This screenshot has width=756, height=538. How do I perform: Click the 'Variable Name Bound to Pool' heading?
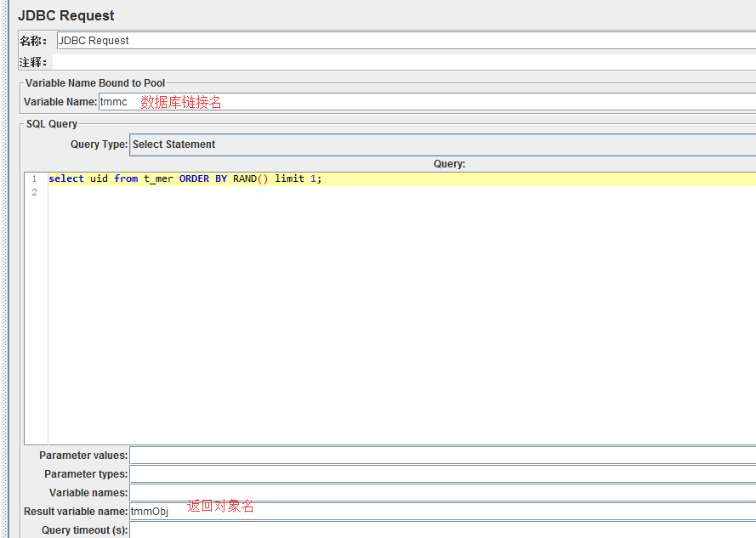95,83
